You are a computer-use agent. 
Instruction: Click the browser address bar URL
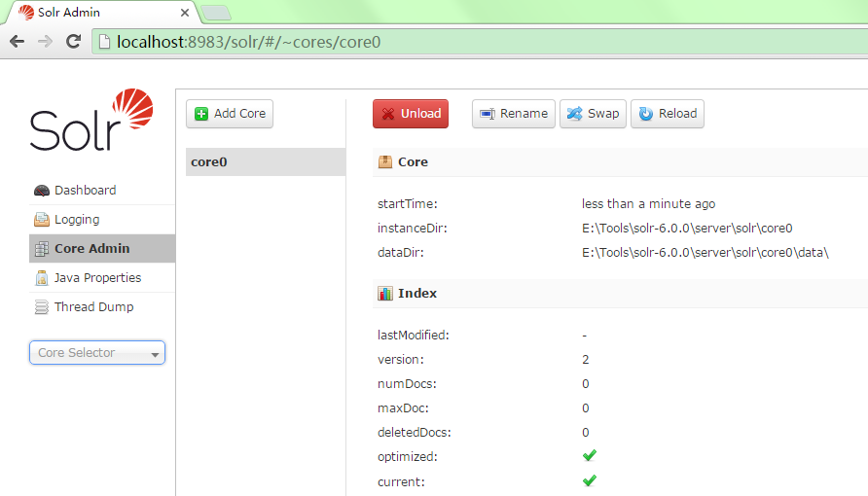click(248, 42)
